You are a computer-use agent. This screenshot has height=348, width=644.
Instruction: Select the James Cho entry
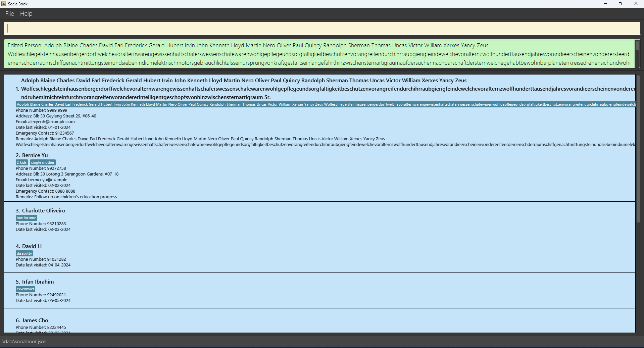pos(319,321)
